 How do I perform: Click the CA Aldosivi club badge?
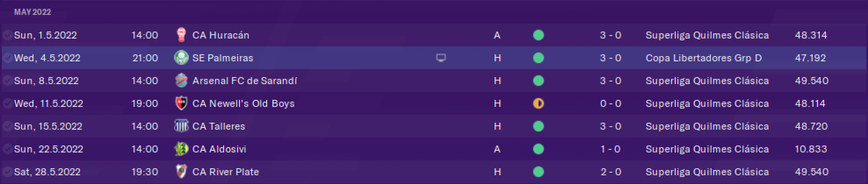click(181, 149)
